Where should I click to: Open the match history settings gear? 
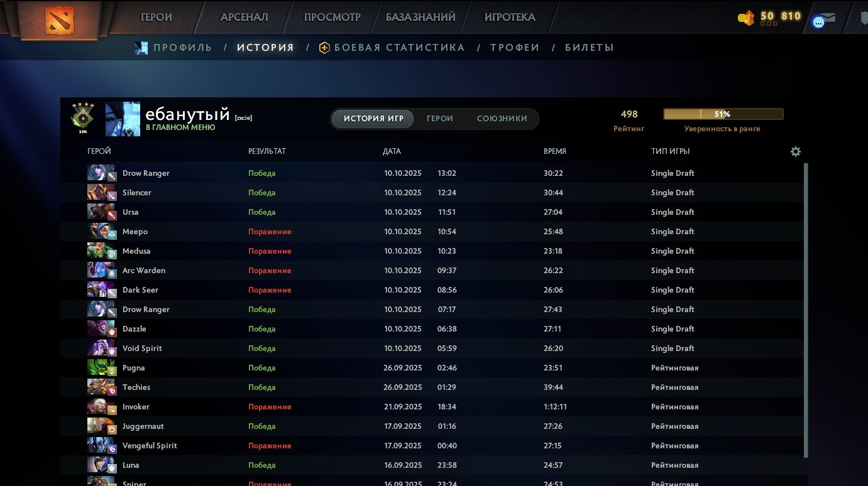pos(796,151)
